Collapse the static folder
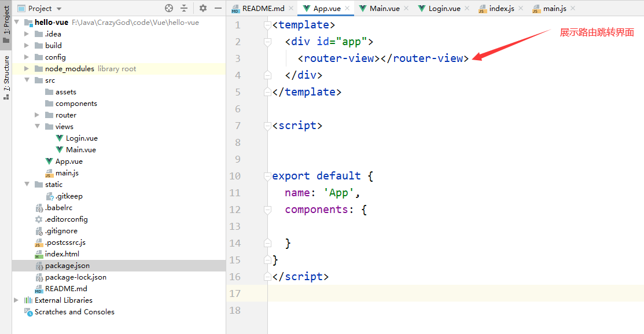644x334 pixels. [27, 185]
